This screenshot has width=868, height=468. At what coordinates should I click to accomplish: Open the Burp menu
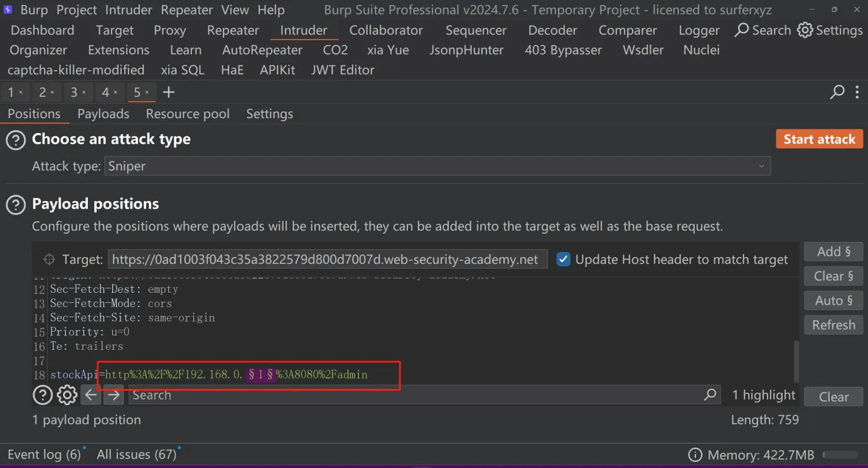pos(34,10)
